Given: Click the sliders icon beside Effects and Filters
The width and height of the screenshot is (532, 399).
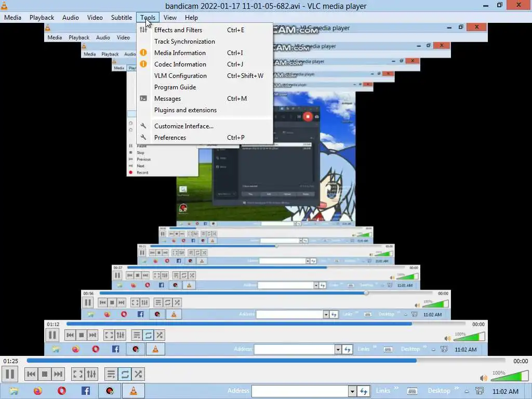Looking at the screenshot, I should click(143, 30).
